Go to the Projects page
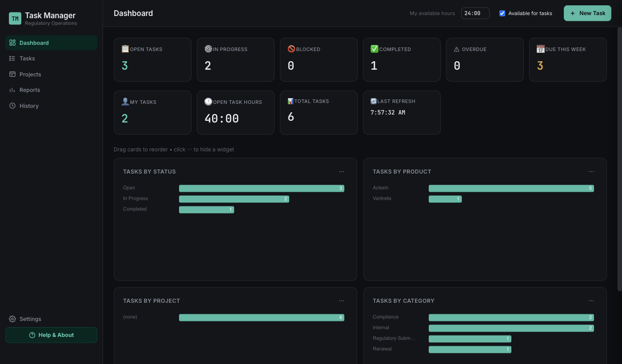 [51, 74]
